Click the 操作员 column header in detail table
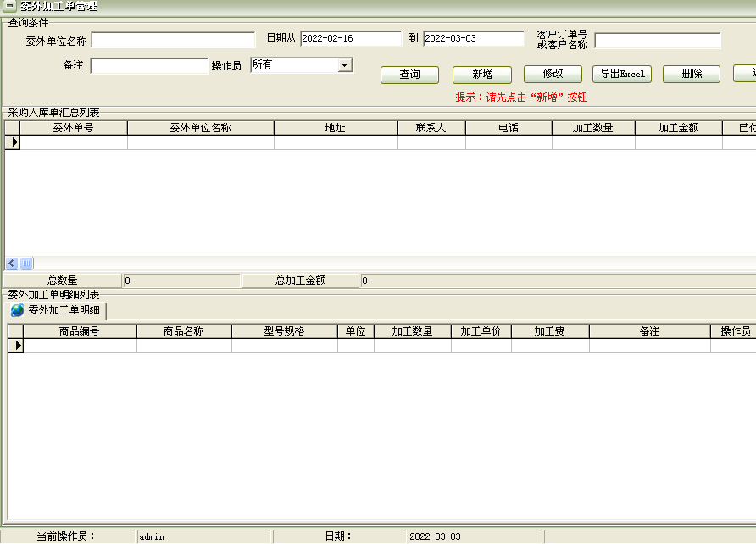756x544 pixels. (x=733, y=331)
